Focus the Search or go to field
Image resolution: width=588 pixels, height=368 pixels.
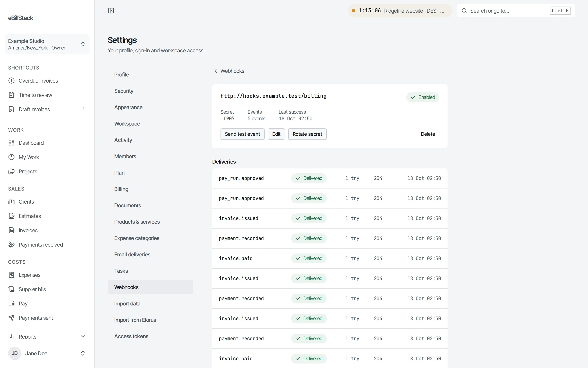[516, 11]
